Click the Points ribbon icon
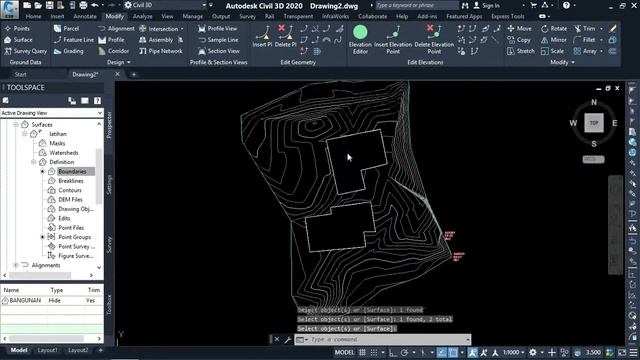This screenshot has width=640, height=360. tap(17, 29)
